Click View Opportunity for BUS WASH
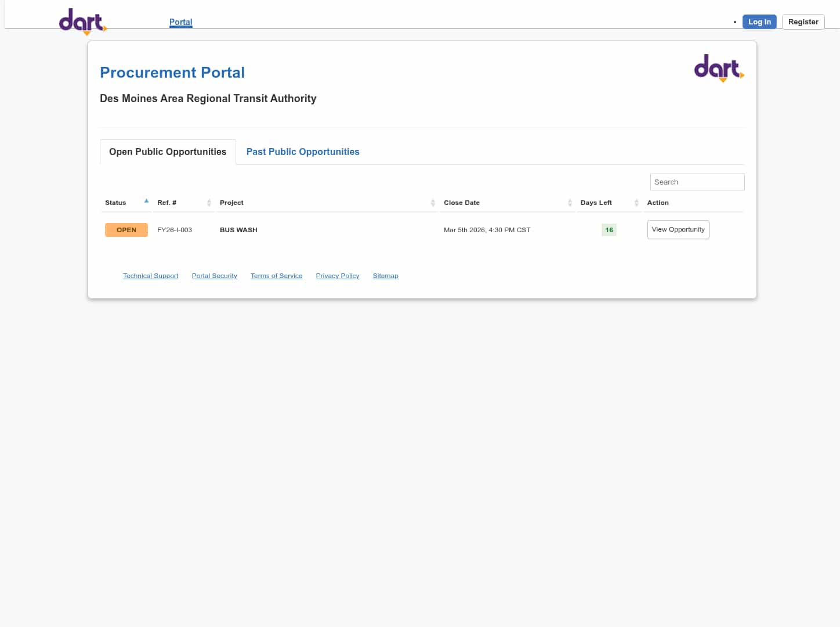 [x=678, y=229]
